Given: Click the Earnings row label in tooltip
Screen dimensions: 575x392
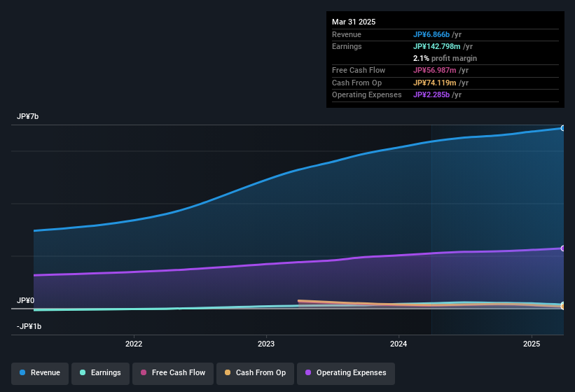Looking at the screenshot, I should point(347,46).
